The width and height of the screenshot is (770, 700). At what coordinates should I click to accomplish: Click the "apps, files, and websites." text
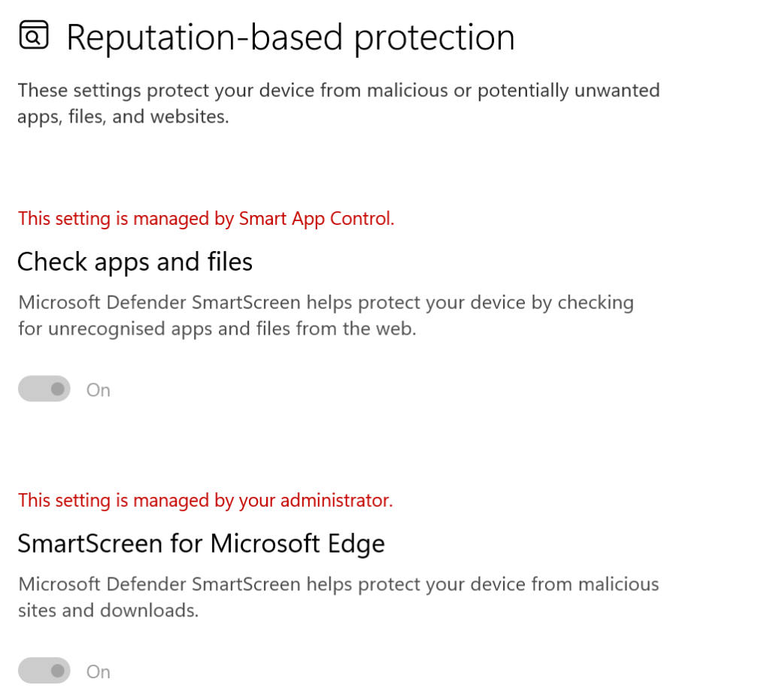[x=123, y=117]
